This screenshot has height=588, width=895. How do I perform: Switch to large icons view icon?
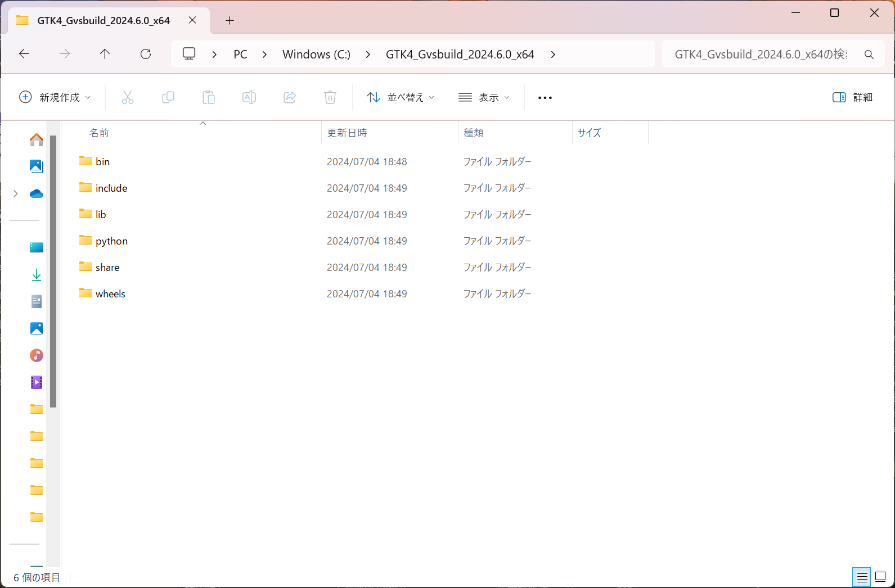click(880, 577)
